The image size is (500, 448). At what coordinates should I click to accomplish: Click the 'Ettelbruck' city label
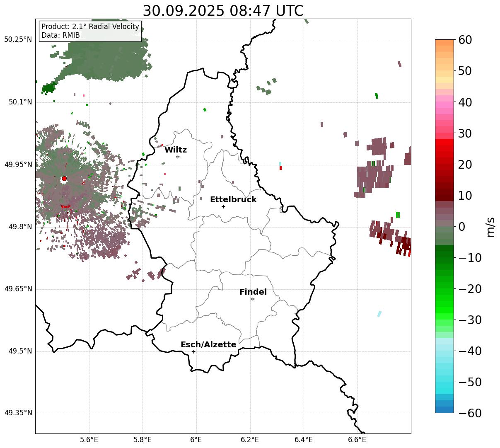[x=233, y=199]
